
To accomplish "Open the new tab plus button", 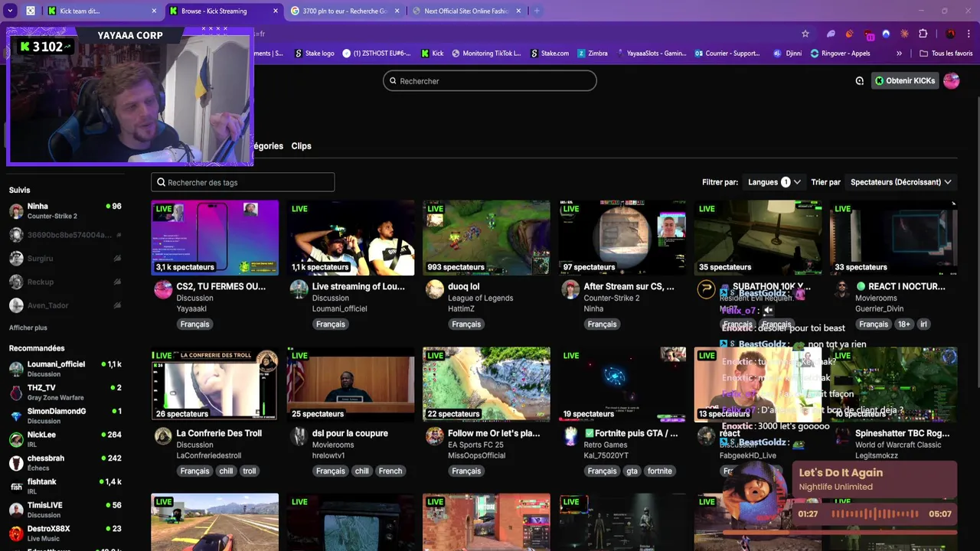I will [537, 11].
